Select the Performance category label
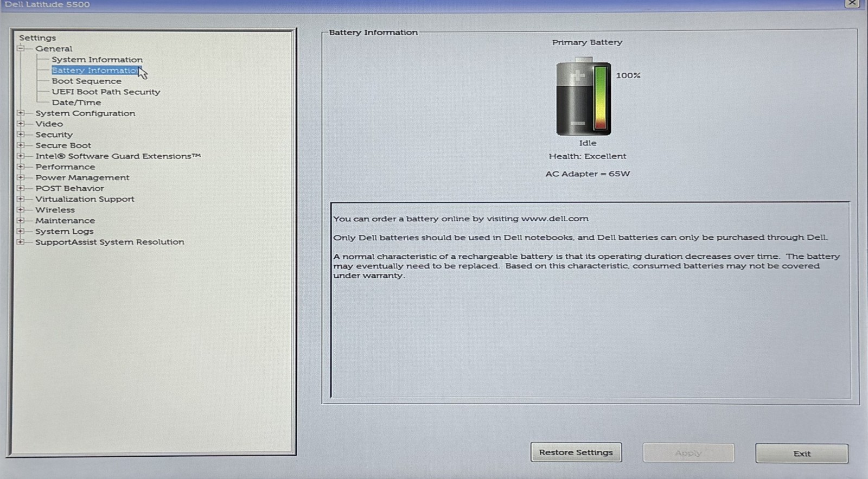The height and width of the screenshot is (479, 868). point(65,167)
